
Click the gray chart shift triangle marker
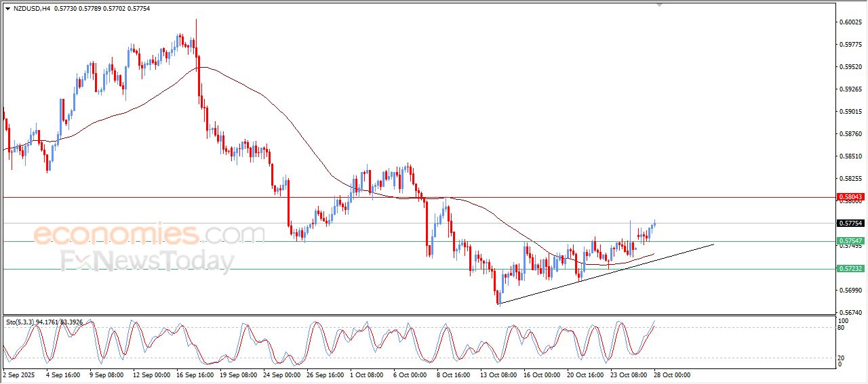[x=658, y=5]
